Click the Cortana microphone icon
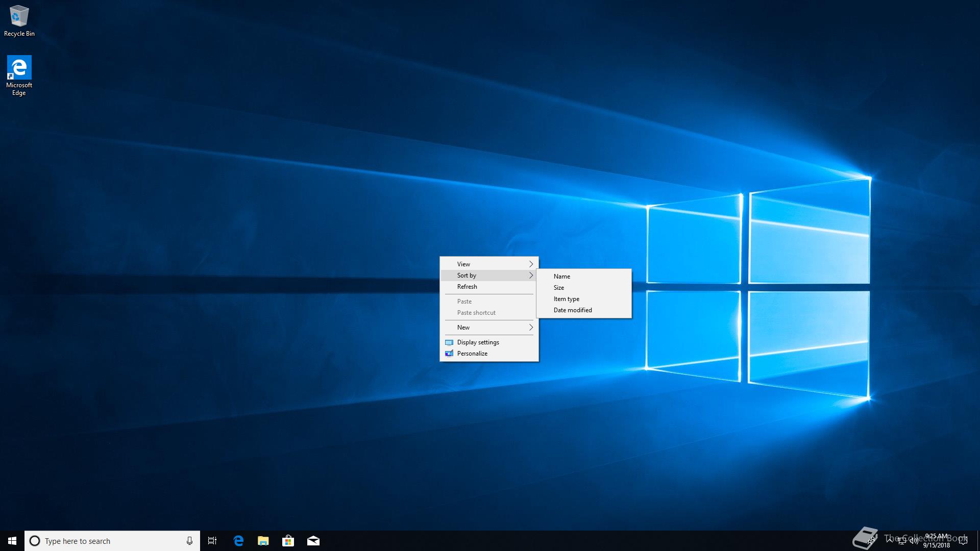This screenshot has width=980, height=551. (189, 541)
